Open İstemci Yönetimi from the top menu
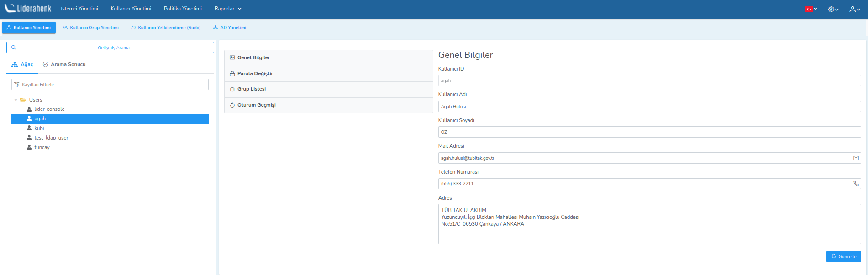This screenshot has width=868, height=275. click(79, 9)
